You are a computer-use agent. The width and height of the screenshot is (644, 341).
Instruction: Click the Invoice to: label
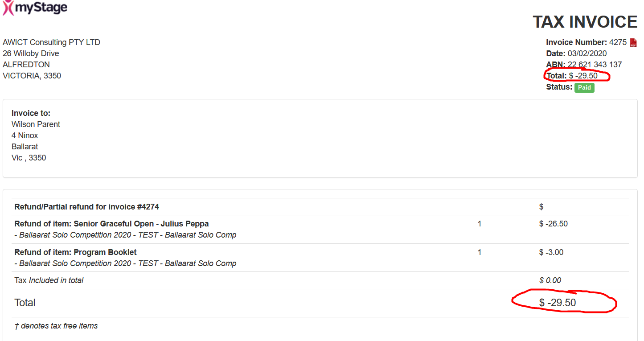click(x=31, y=113)
